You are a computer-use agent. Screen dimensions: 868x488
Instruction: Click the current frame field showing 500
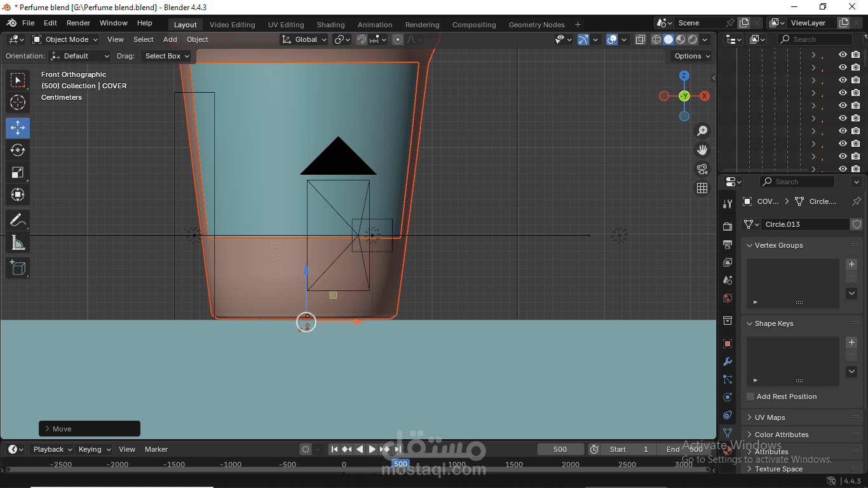pyautogui.click(x=560, y=449)
